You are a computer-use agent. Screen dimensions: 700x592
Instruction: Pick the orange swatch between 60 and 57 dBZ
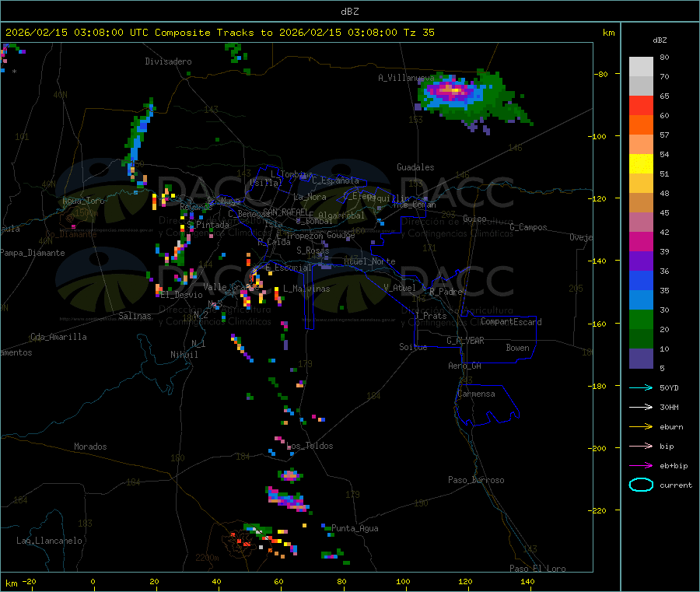click(641, 125)
